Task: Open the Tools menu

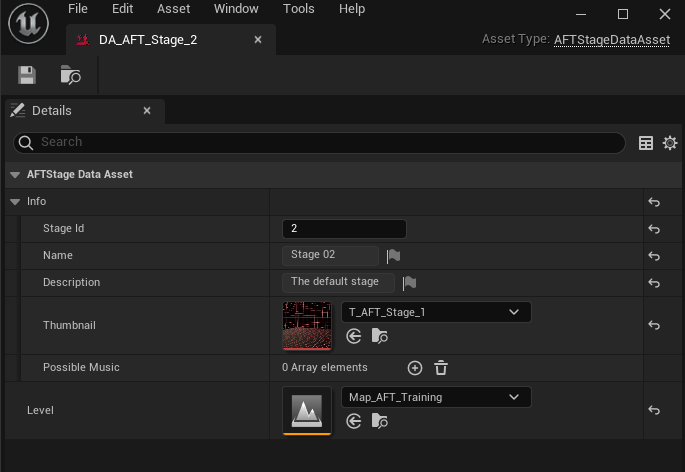Action: (x=298, y=9)
